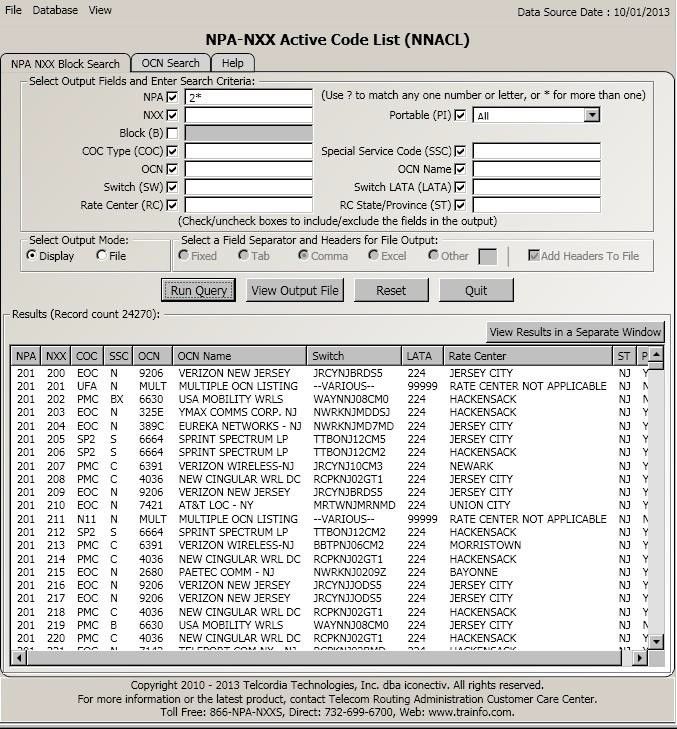The height and width of the screenshot is (729, 677).
Task: Toggle the OCN Name checkbox
Action: click(x=460, y=169)
